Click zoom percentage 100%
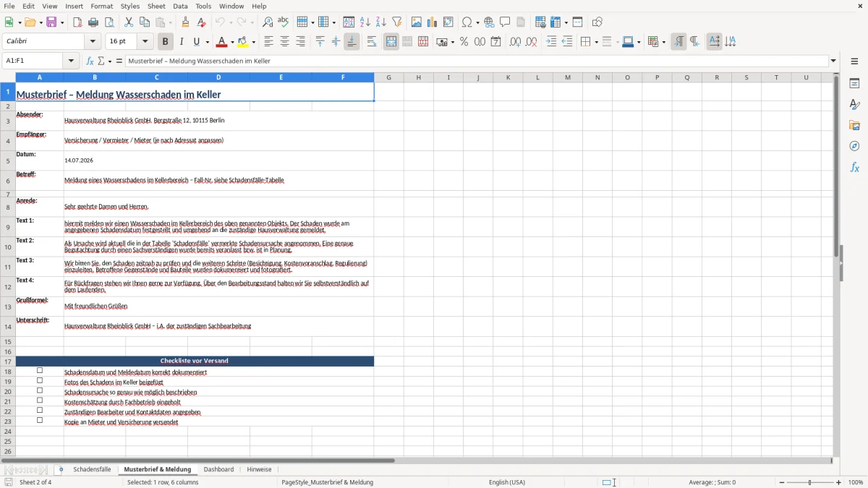The height and width of the screenshot is (488, 868). (856, 482)
